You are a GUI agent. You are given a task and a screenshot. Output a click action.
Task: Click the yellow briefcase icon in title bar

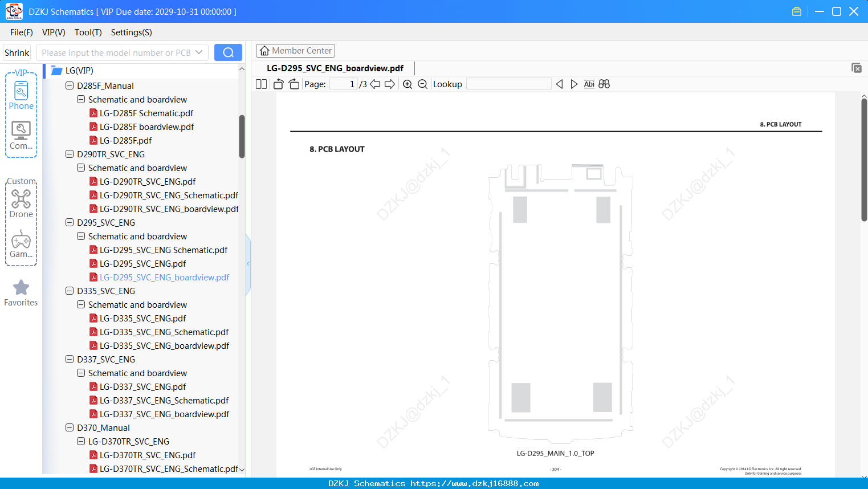(797, 11)
